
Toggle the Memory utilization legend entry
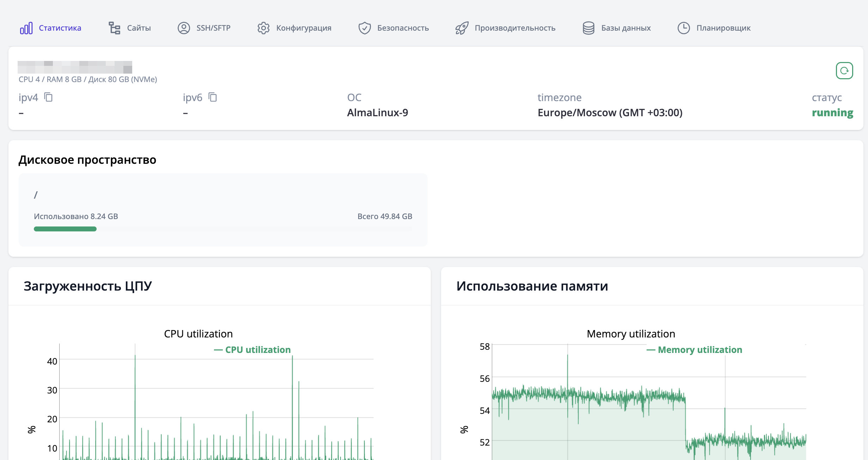(x=699, y=350)
